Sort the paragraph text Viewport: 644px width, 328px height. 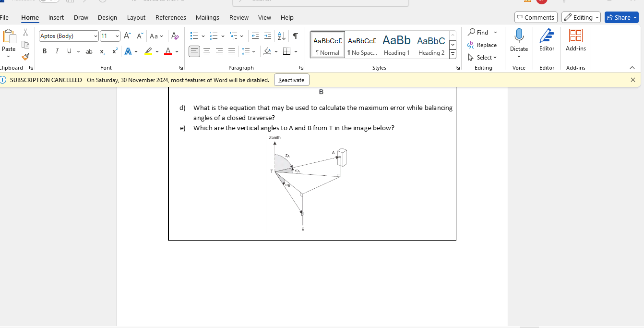pyautogui.click(x=281, y=36)
